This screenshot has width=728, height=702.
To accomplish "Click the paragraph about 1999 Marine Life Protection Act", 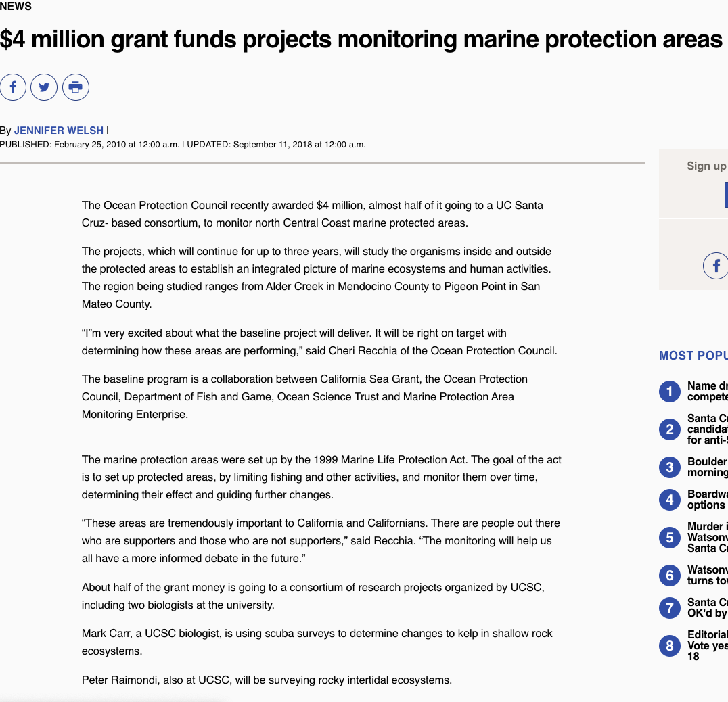I will 321,477.
